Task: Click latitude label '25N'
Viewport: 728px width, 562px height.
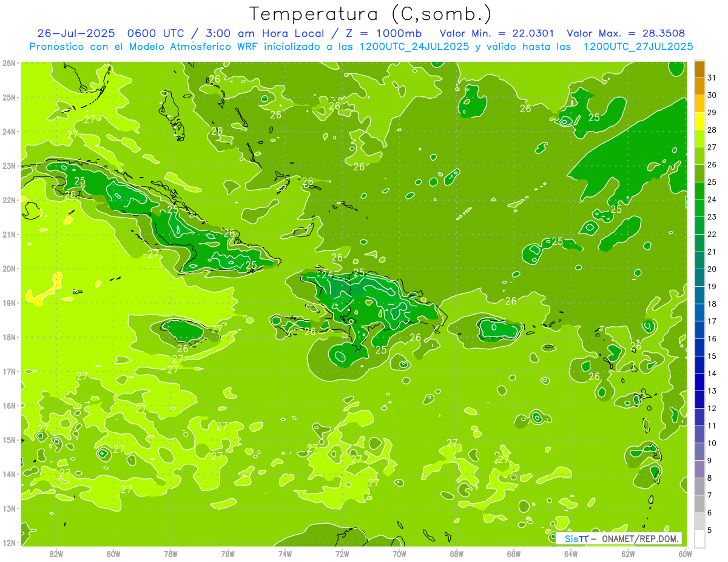Action: point(8,98)
